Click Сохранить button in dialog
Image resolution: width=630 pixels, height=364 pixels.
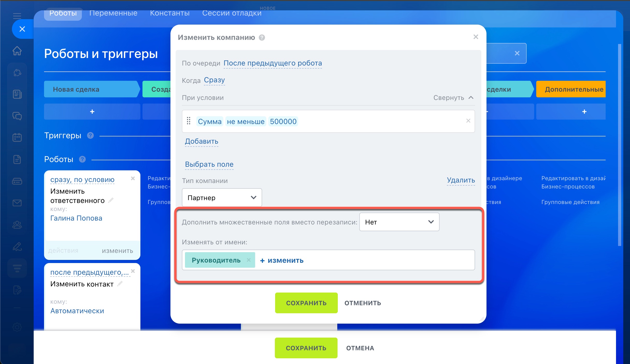click(x=306, y=303)
